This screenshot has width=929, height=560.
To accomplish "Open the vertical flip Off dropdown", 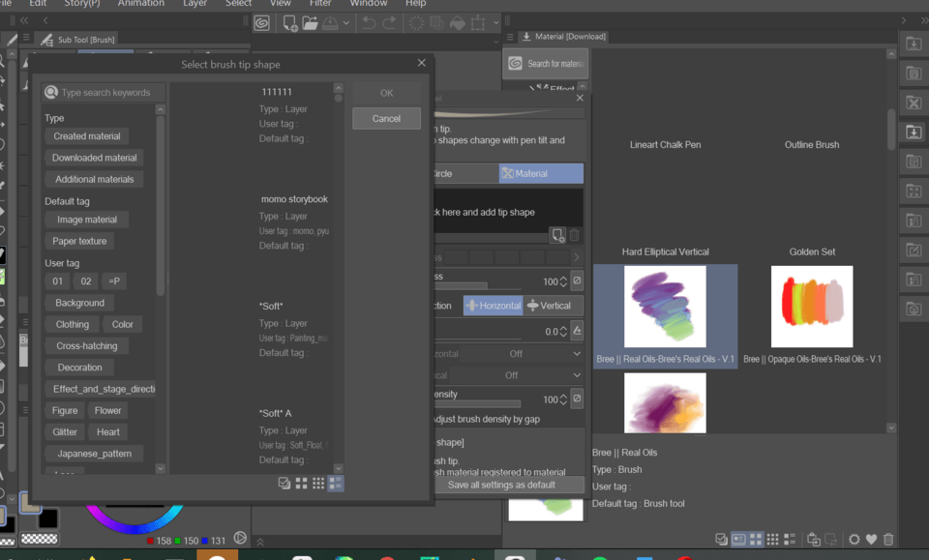I will (517, 375).
